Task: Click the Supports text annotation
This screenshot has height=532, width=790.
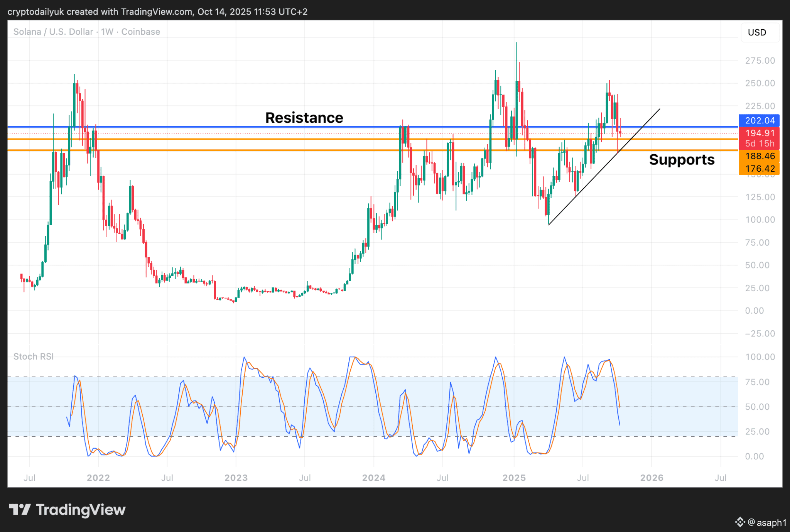Action: pos(682,160)
